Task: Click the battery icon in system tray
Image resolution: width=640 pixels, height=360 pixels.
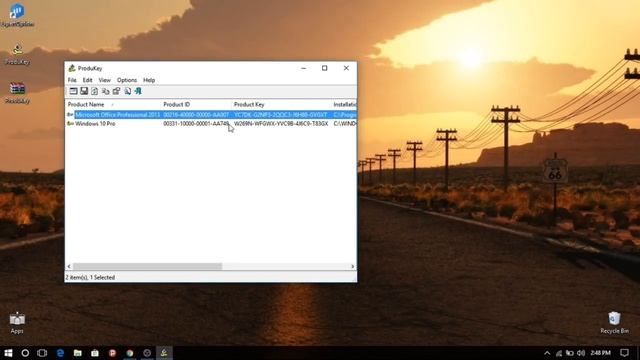Action: pos(570,353)
